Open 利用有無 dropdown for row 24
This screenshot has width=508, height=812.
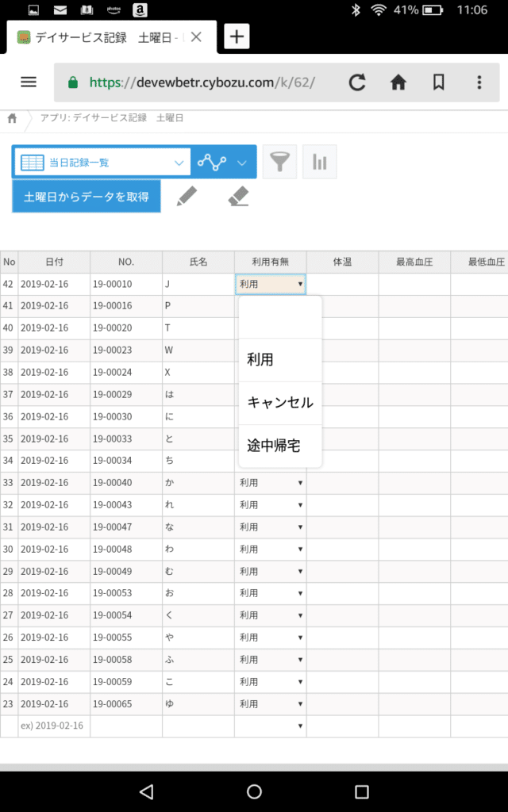[271, 682]
